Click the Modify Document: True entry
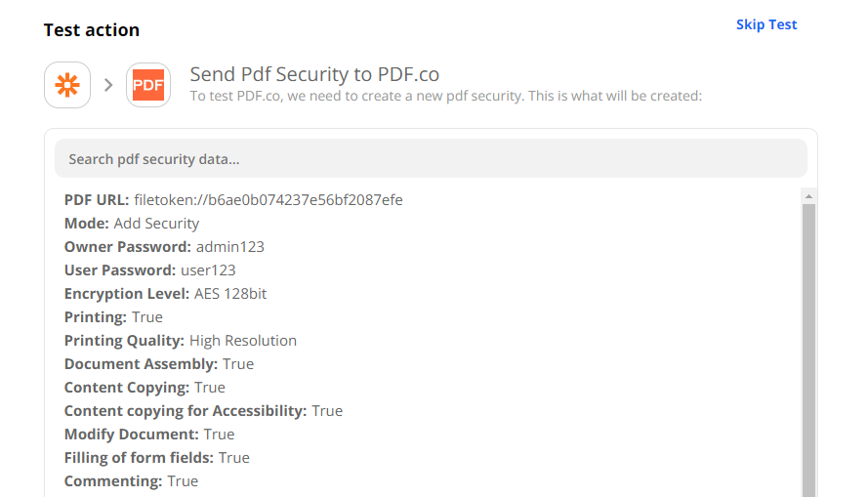The image size is (868, 497). (x=149, y=435)
